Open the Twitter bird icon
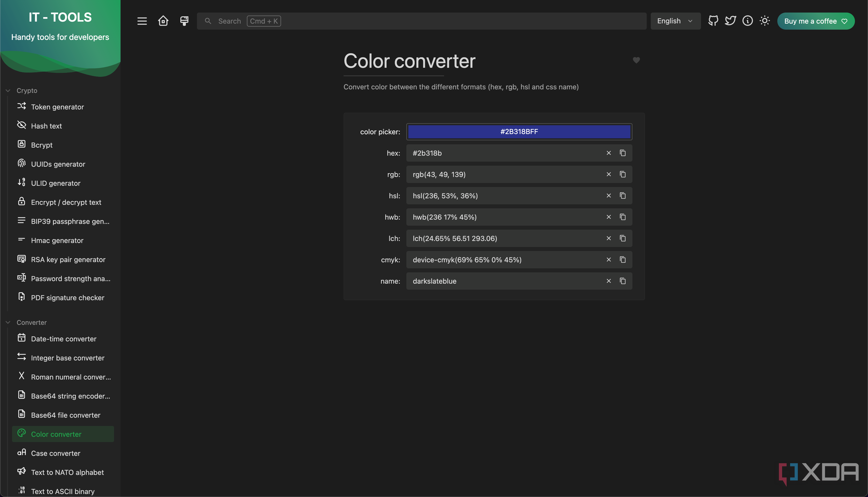This screenshot has height=497, width=868. coord(730,21)
